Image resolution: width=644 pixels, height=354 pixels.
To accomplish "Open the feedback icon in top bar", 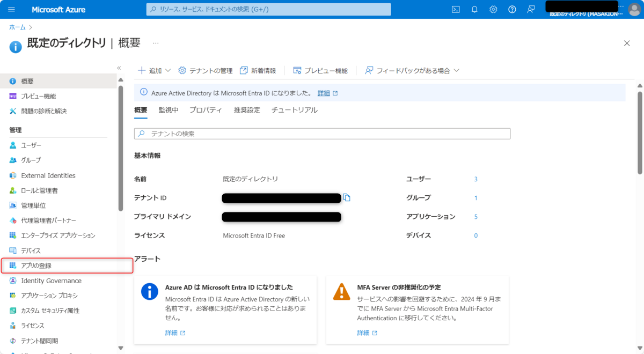I will [x=531, y=10].
